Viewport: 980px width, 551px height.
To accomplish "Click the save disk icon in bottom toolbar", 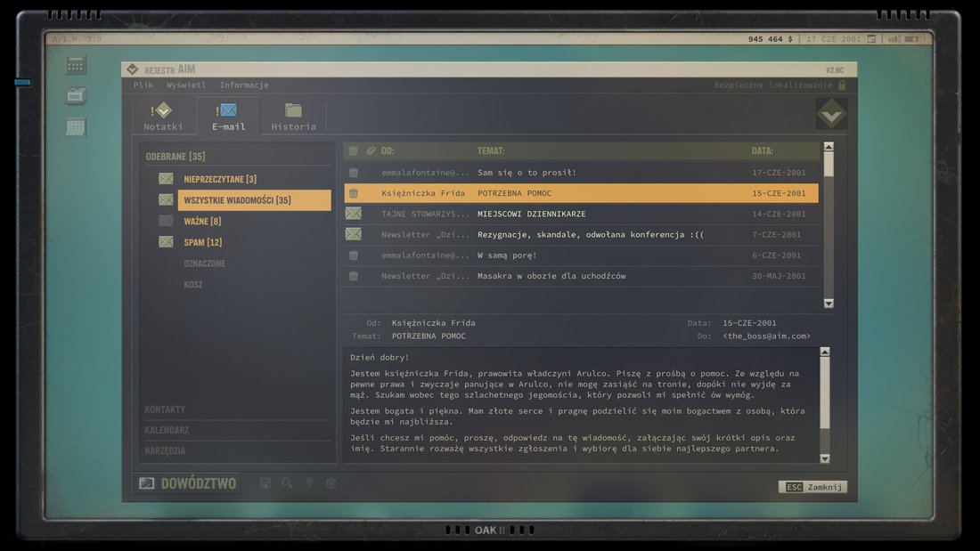I will (x=265, y=483).
